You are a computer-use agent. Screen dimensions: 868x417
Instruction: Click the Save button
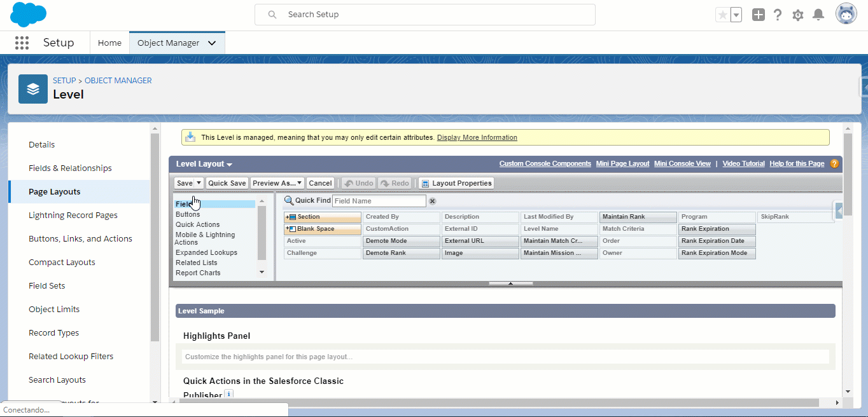tap(184, 183)
